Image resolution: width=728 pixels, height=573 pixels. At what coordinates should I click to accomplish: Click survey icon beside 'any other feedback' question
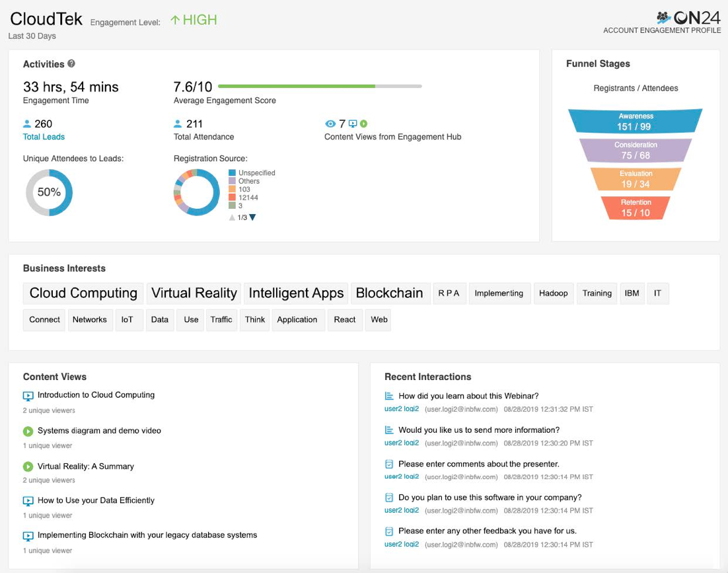pyautogui.click(x=389, y=531)
